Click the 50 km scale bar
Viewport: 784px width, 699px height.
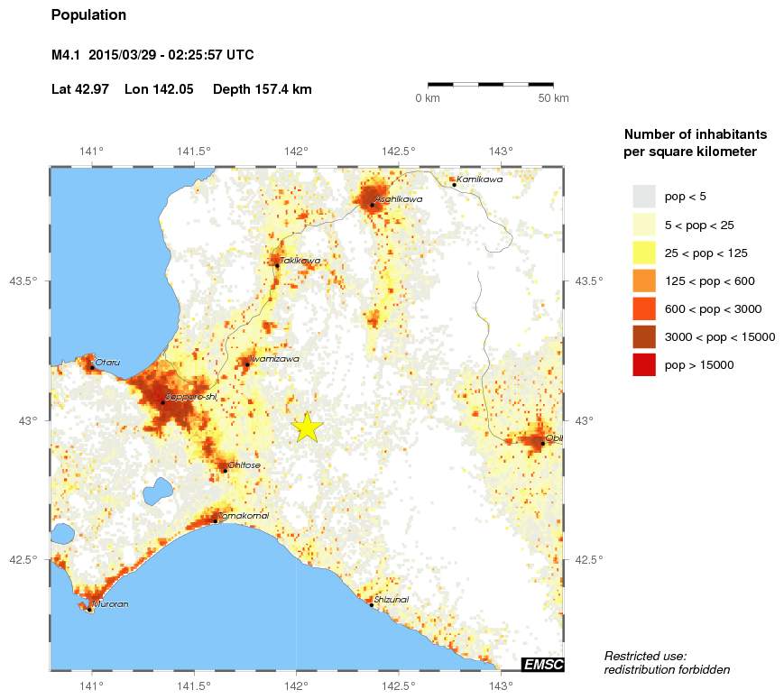(490, 84)
